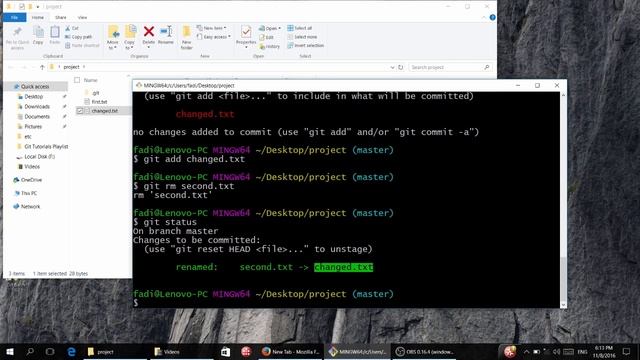
Task: Open Task View from the taskbar
Action: point(50,351)
